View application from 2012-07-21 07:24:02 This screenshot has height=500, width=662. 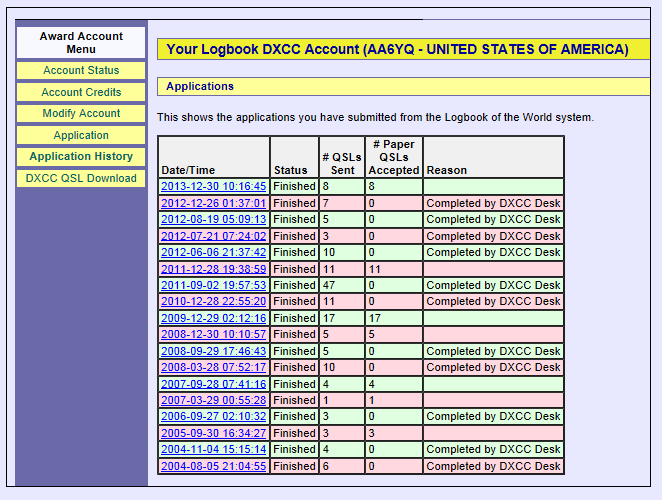click(x=214, y=236)
